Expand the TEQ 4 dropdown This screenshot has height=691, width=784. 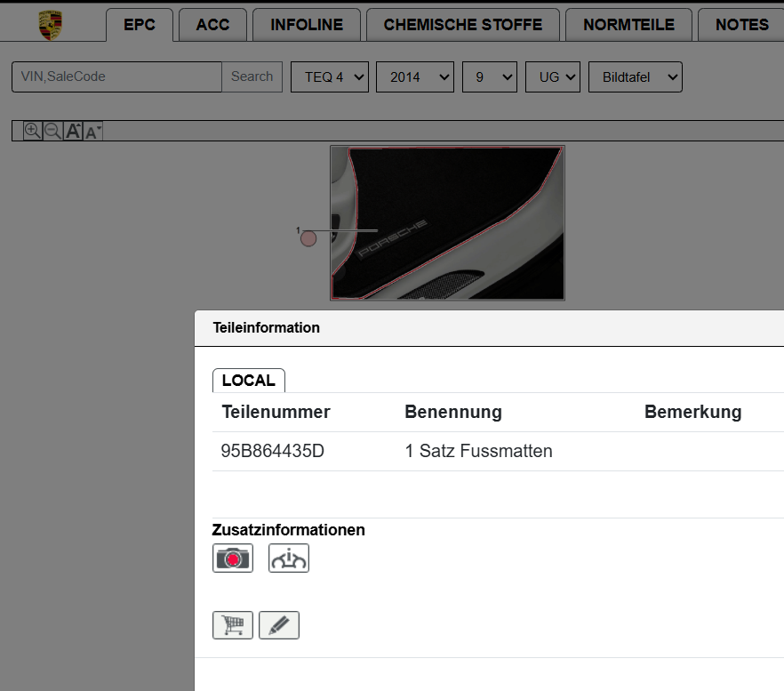coord(329,77)
